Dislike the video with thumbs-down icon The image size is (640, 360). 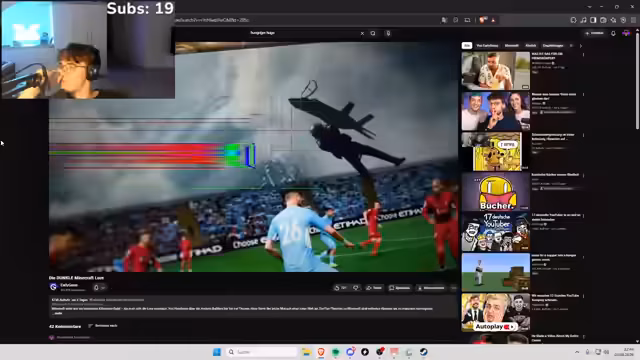pyautogui.click(x=356, y=288)
